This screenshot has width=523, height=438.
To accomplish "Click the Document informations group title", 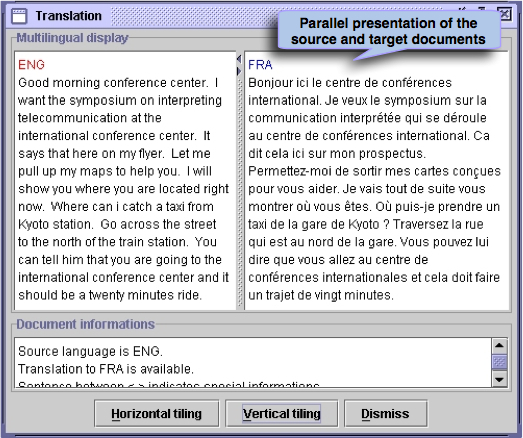I will pos(85,324).
